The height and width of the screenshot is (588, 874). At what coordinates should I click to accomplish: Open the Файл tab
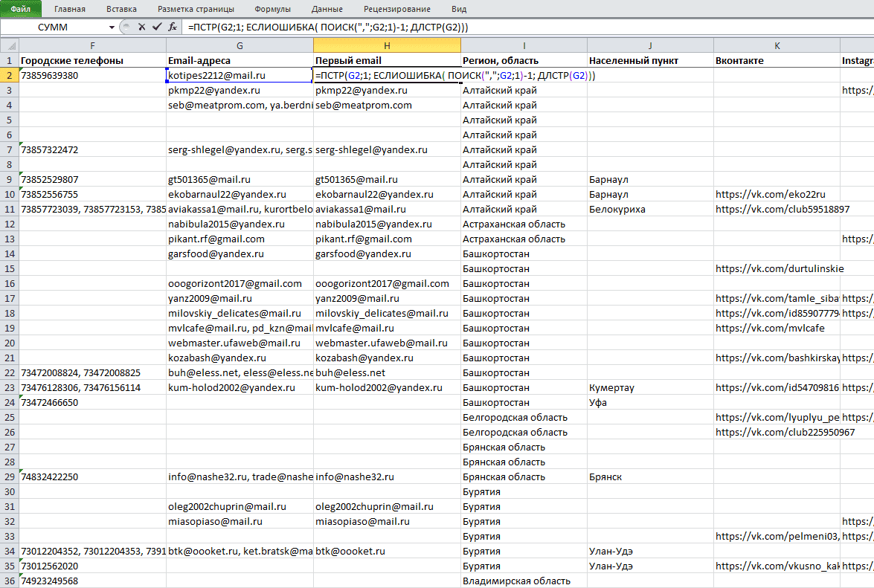click(x=21, y=9)
